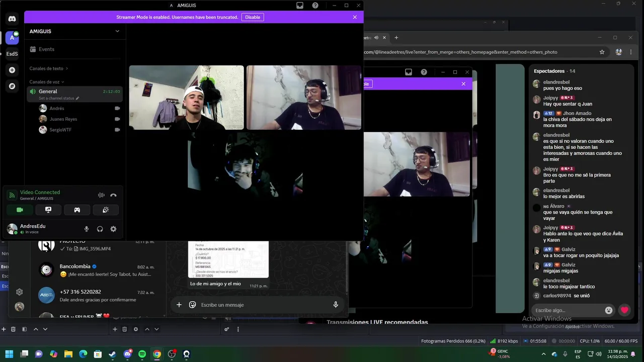Focus the headset guy video tile

(304, 98)
